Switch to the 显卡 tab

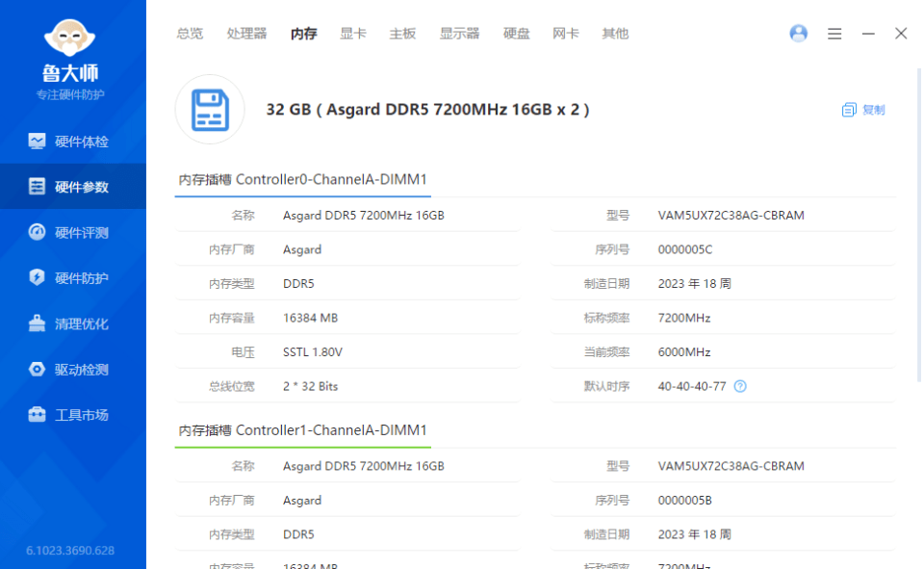coord(353,34)
